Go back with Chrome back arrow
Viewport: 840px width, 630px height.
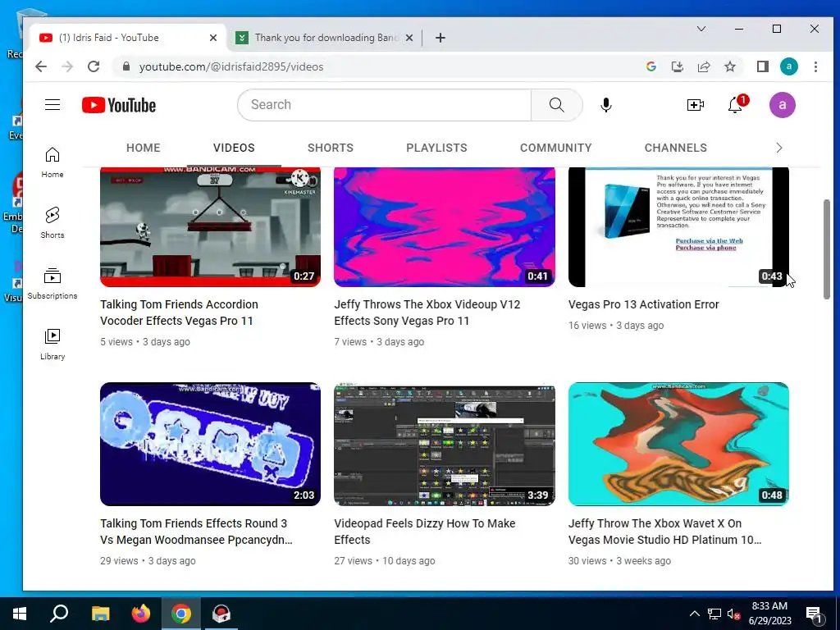41,66
